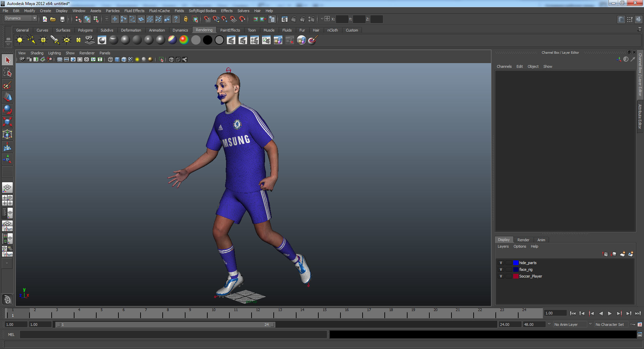Pick the Rotate tool sphere icon
Image resolution: width=644 pixels, height=349 pixels.
7,110
